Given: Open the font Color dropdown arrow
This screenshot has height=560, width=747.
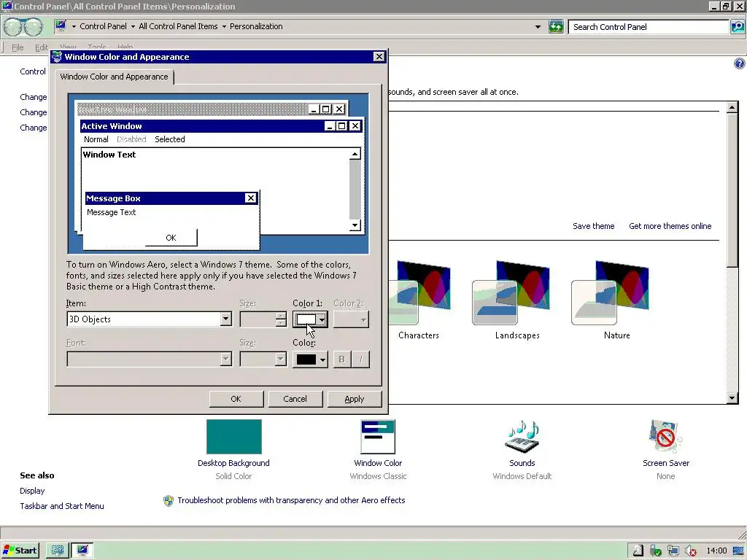Looking at the screenshot, I should coord(322,359).
